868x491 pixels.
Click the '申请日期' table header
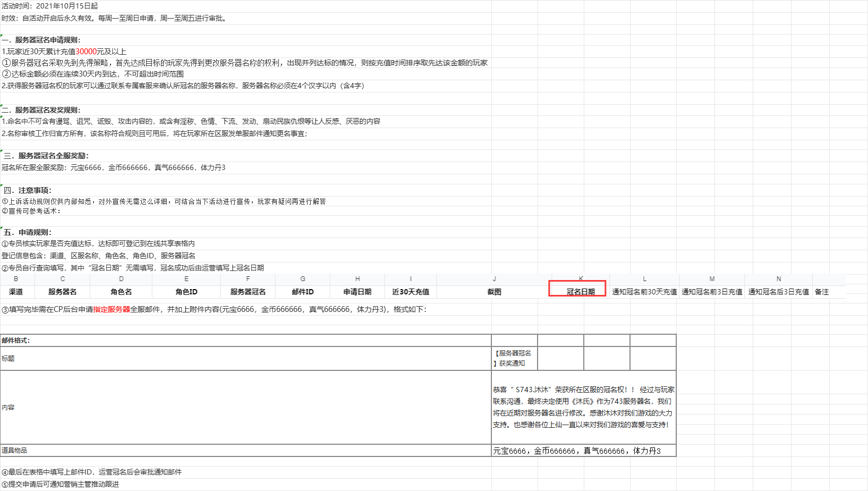pos(358,292)
